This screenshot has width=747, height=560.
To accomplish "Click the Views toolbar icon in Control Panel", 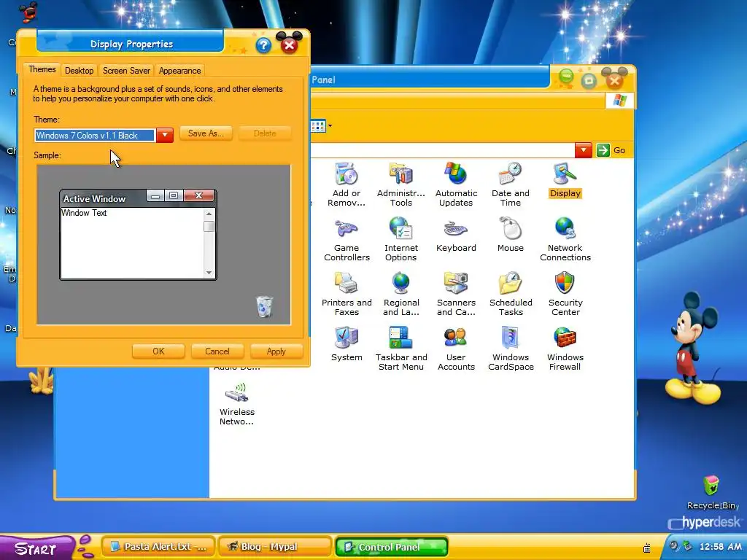I will [318, 126].
